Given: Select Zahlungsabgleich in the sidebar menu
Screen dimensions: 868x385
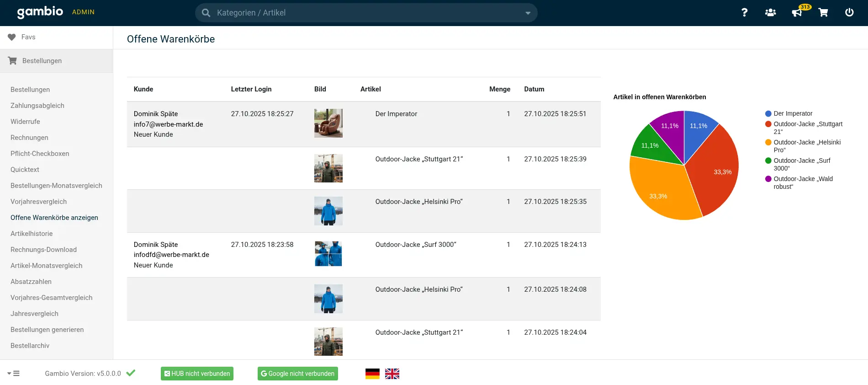Looking at the screenshot, I should pos(37,106).
